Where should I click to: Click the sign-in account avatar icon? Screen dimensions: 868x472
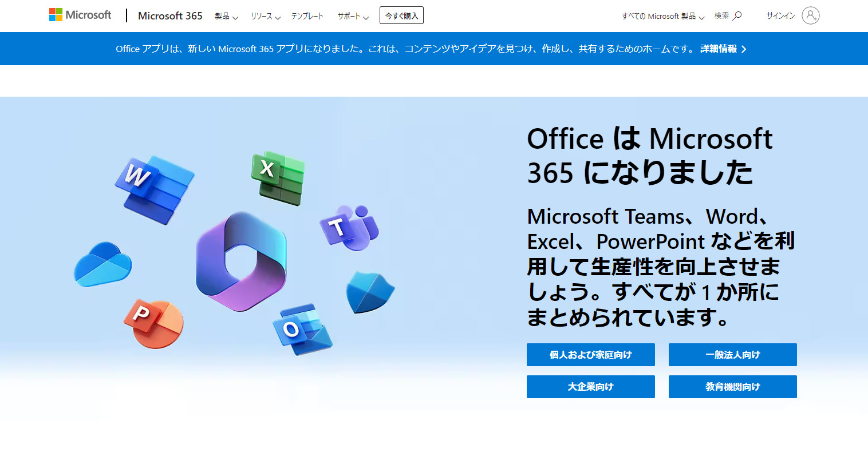[x=811, y=15]
